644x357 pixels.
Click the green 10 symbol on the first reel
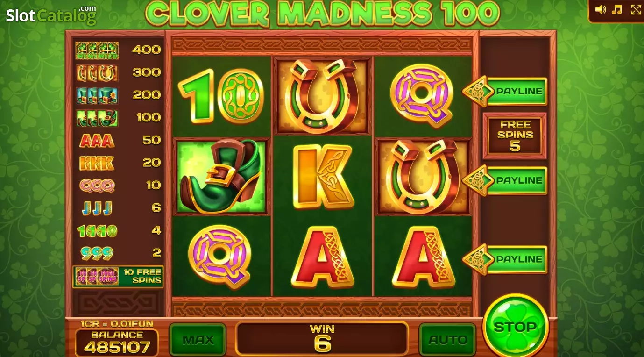click(221, 96)
